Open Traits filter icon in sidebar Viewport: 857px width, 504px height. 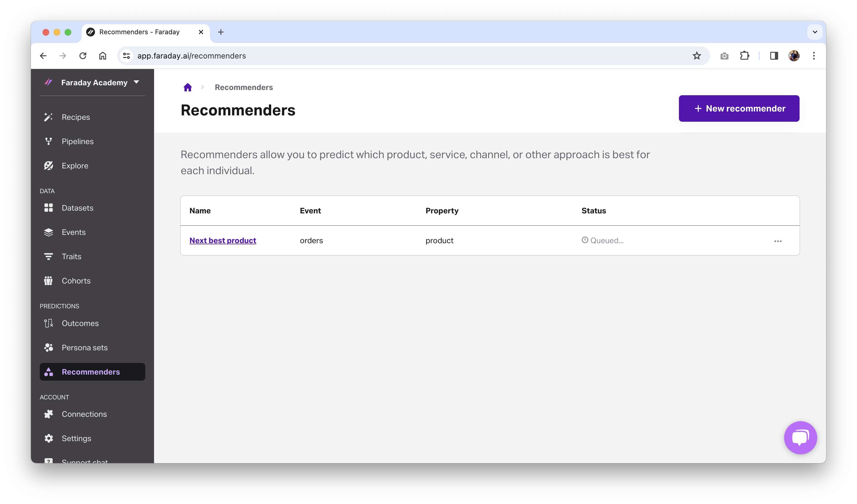pyautogui.click(x=48, y=256)
